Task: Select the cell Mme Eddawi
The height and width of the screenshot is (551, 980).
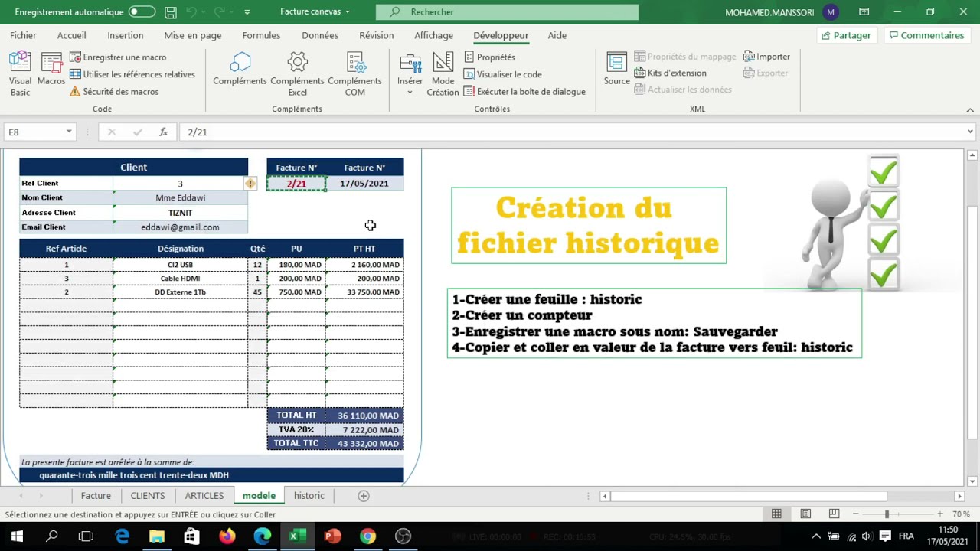Action: 180,197
